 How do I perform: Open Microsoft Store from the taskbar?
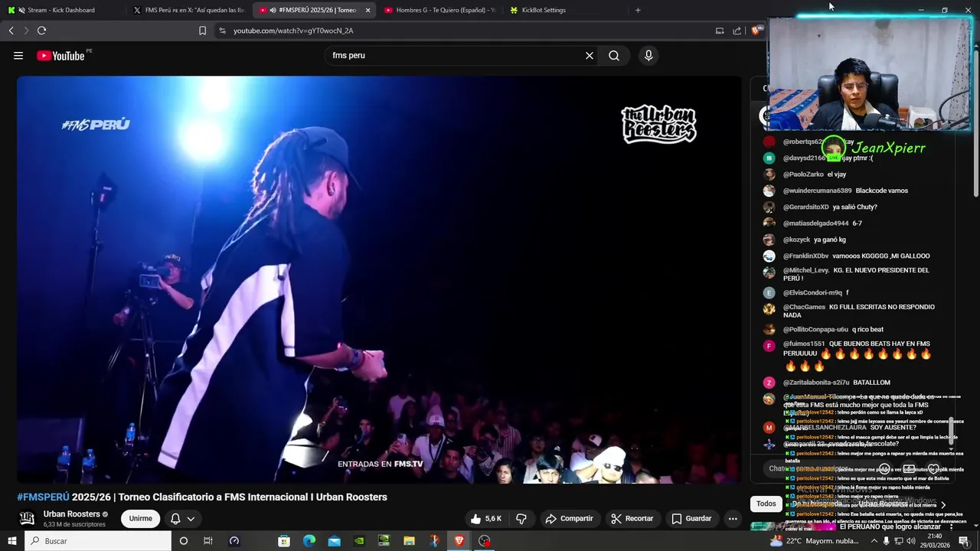coord(284,541)
